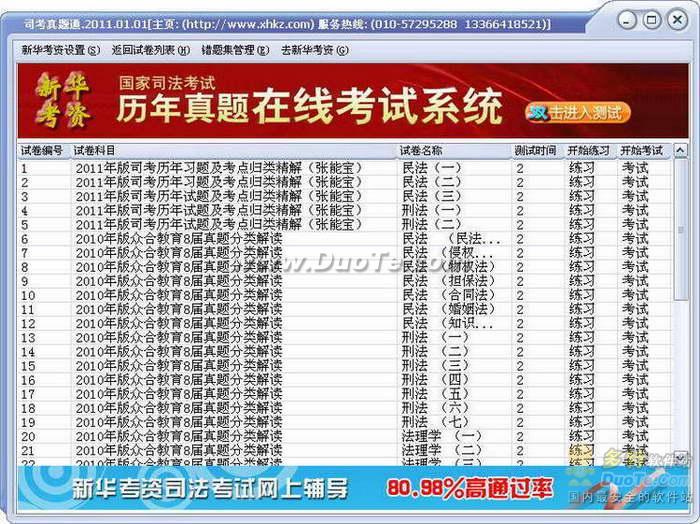
Task: Sort by 试卷名称 column header
Action: [454, 151]
